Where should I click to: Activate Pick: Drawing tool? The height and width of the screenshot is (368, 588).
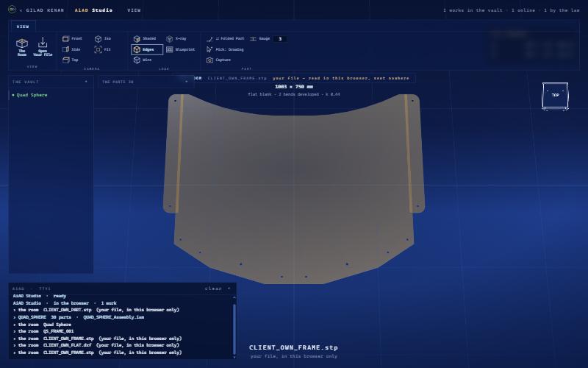pyautogui.click(x=225, y=49)
